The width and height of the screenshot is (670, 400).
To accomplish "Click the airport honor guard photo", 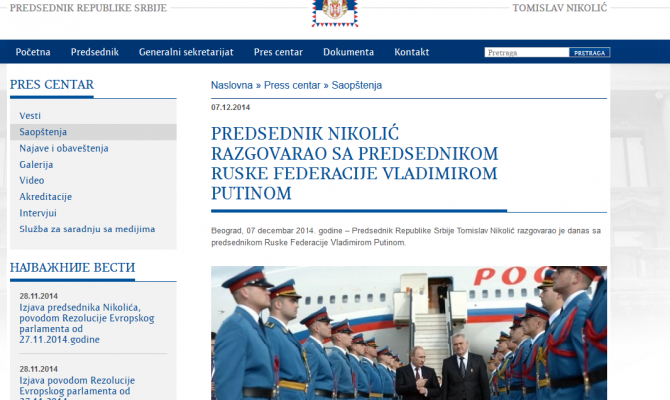I will 409,333.
